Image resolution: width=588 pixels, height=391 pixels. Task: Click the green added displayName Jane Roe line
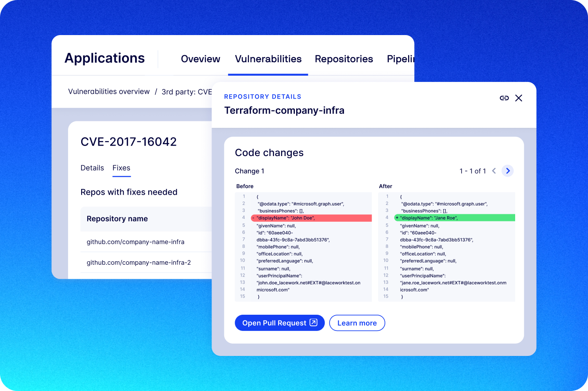[454, 218]
